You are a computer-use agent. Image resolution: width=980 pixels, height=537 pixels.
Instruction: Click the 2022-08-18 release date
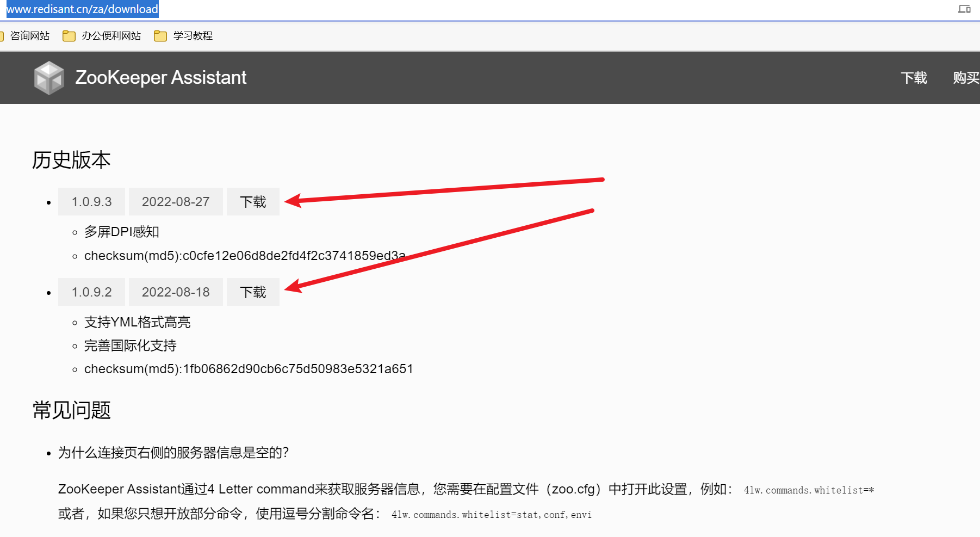176,292
